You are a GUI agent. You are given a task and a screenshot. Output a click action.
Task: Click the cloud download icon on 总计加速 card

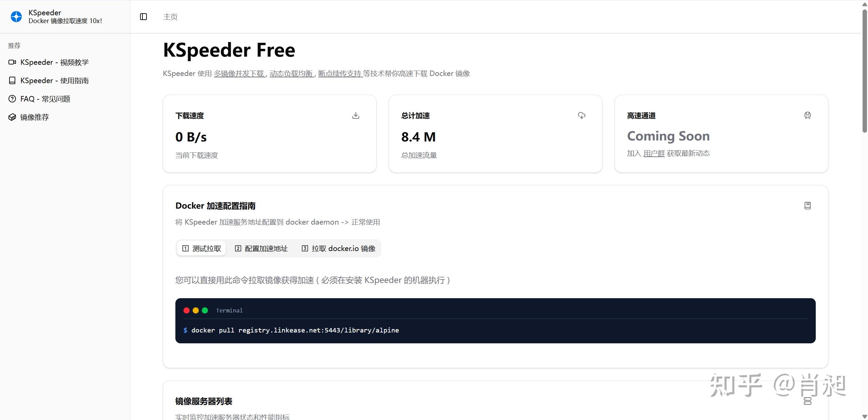point(581,115)
